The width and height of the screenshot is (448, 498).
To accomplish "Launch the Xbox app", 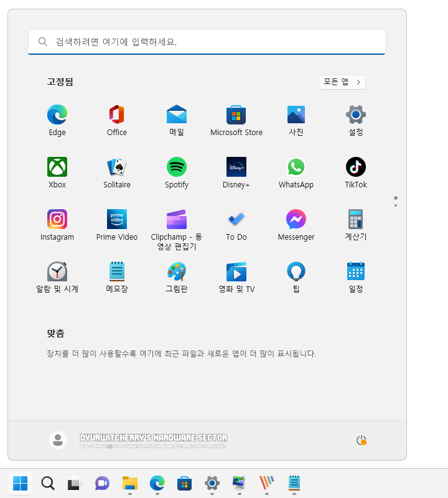I will click(57, 173).
